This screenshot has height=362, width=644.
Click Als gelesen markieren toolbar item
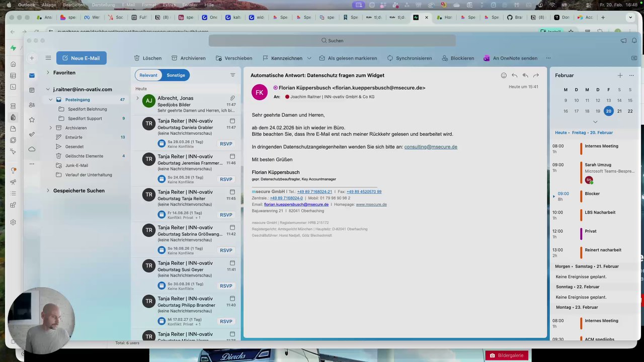click(348, 58)
